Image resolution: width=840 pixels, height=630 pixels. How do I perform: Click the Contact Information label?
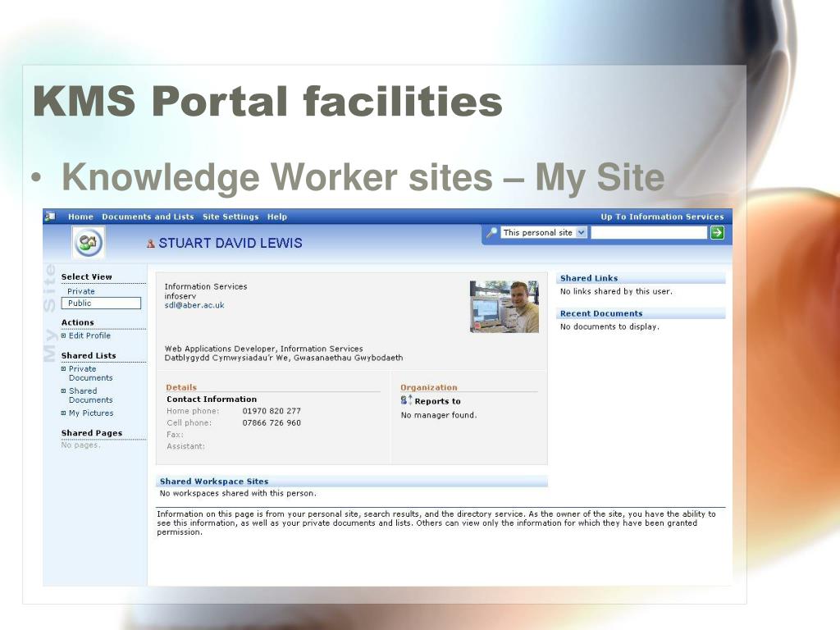click(212, 399)
